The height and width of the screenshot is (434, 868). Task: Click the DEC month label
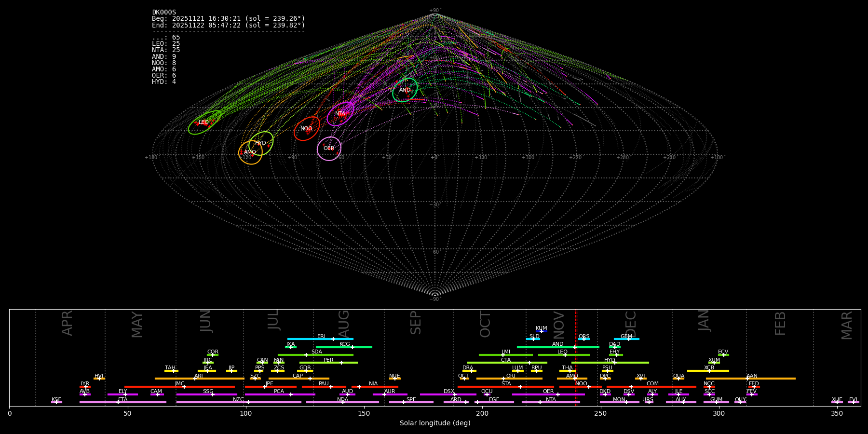pyautogui.click(x=631, y=324)
